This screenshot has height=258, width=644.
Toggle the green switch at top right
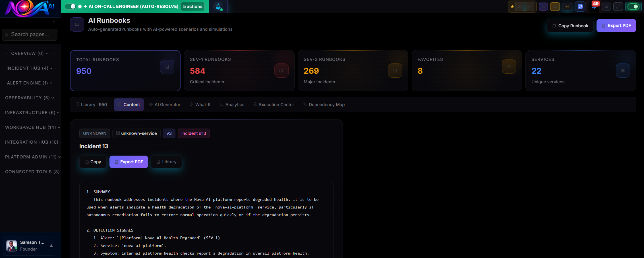(633, 7)
